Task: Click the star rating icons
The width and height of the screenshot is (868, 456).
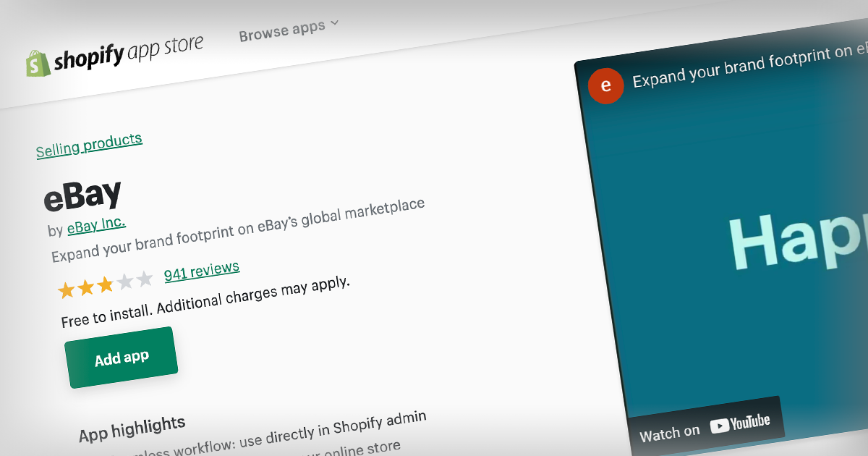Action: point(106,284)
